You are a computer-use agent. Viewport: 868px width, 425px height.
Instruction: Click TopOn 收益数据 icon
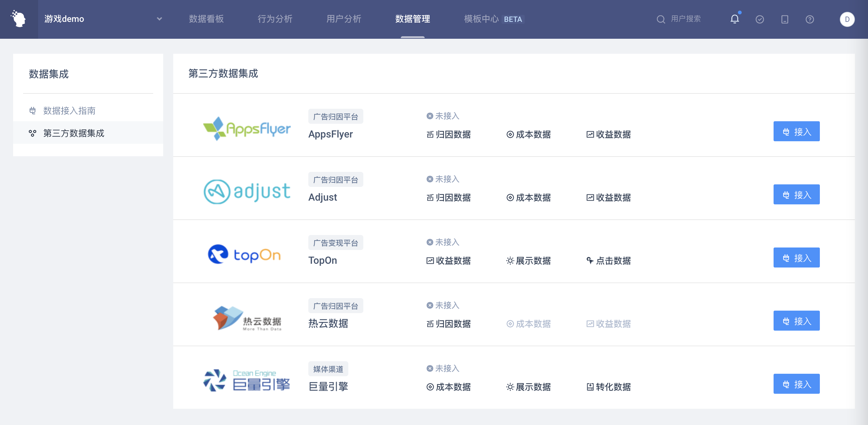tap(430, 261)
